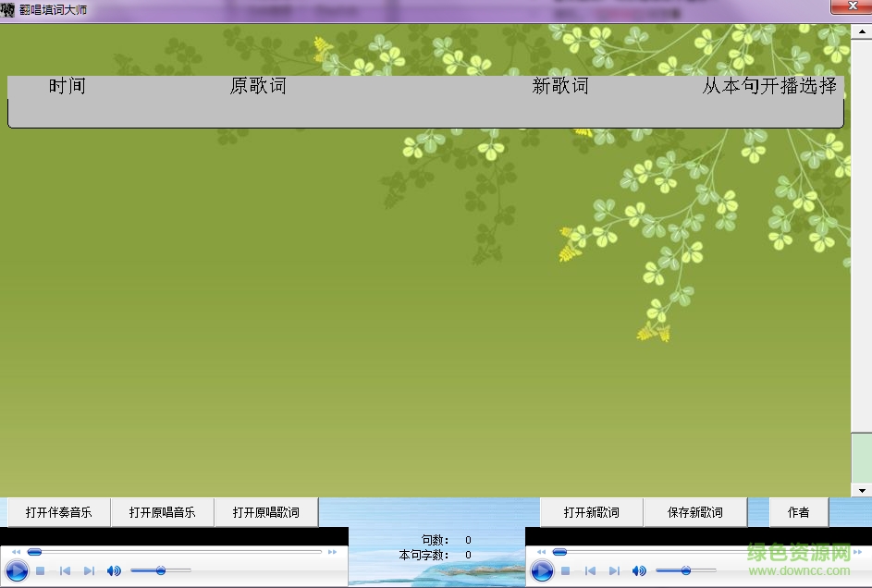Adjust right player volume slider
Screen dimensions: 872x588
tap(686, 570)
